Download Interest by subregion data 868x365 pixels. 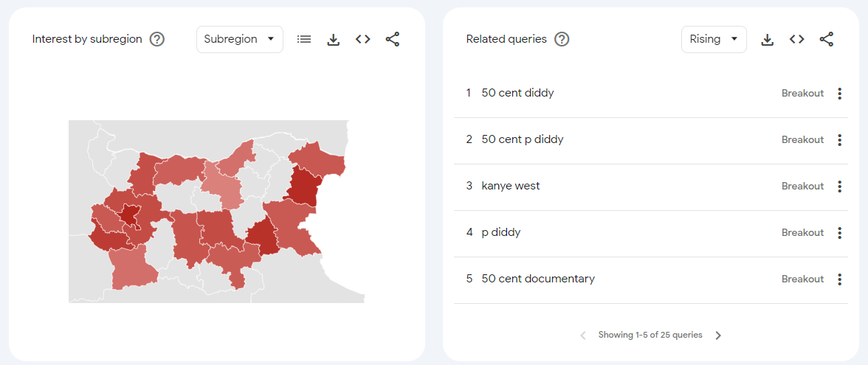point(334,39)
